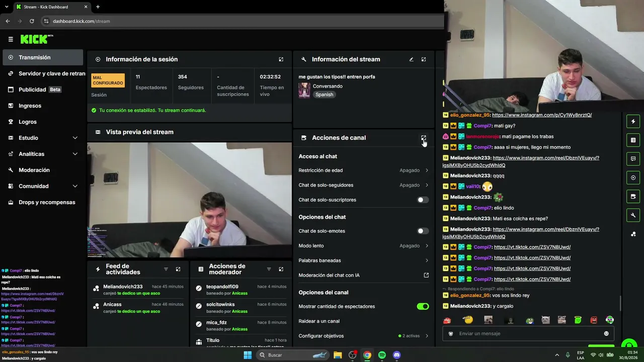Image resolution: width=644 pixels, height=362 pixels.
Task: Open the emoji picker in the chat box
Action: point(606,333)
